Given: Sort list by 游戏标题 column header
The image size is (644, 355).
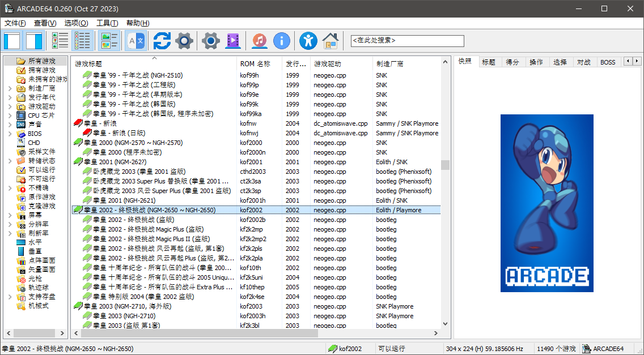Looking at the screenshot, I should point(154,63).
